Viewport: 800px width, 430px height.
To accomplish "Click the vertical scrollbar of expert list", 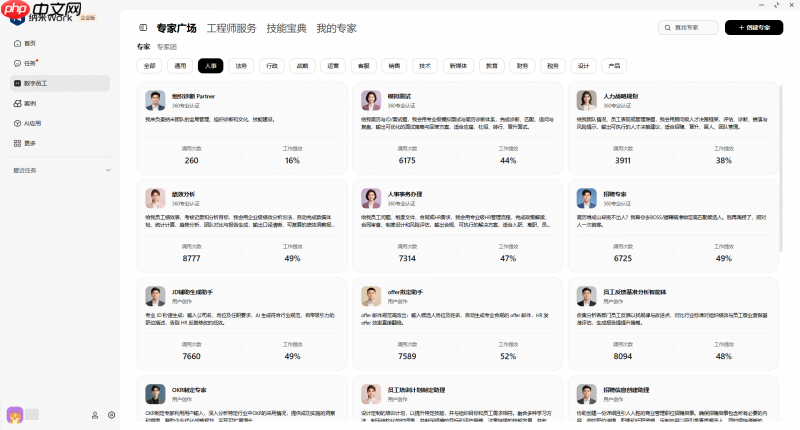I will [x=781, y=168].
